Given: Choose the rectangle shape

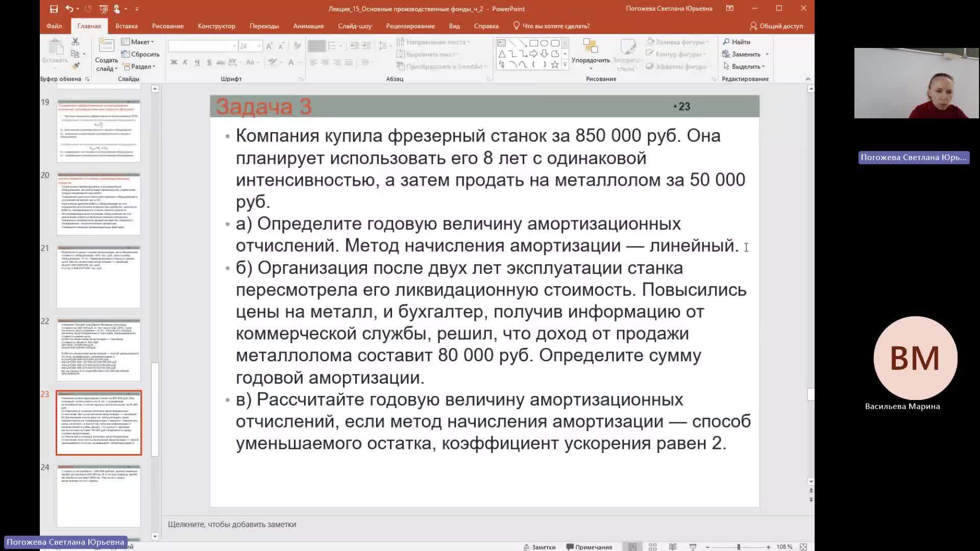Looking at the screenshot, I should pyautogui.click(x=533, y=43).
